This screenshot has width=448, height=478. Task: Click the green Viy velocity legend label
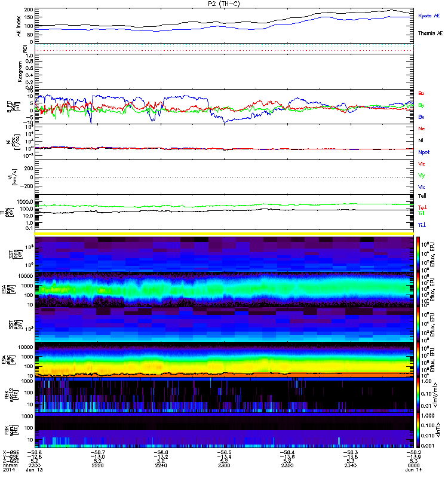(x=422, y=176)
